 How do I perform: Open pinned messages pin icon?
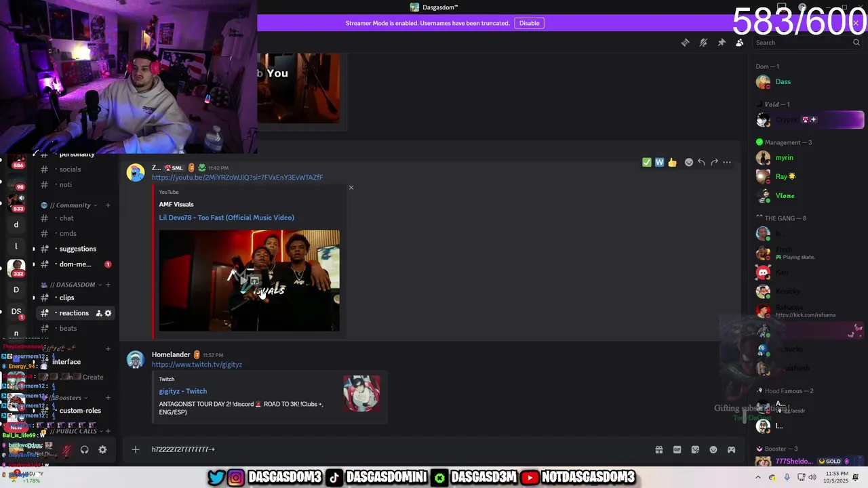(x=722, y=42)
